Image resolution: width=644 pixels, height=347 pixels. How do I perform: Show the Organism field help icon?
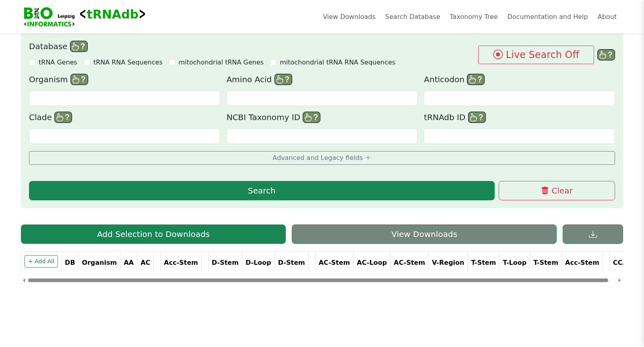(x=79, y=79)
